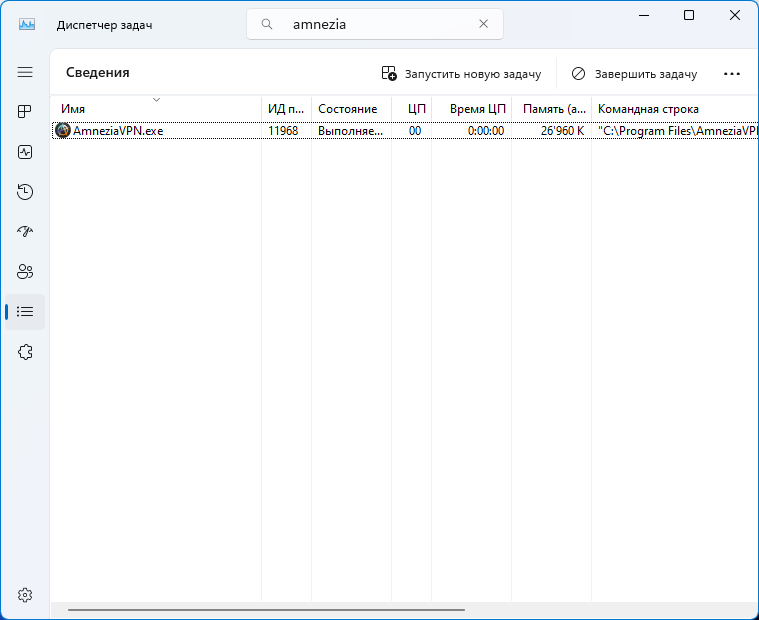This screenshot has width=759, height=620.
Task: Open the Users page icon
Action: pos(25,272)
